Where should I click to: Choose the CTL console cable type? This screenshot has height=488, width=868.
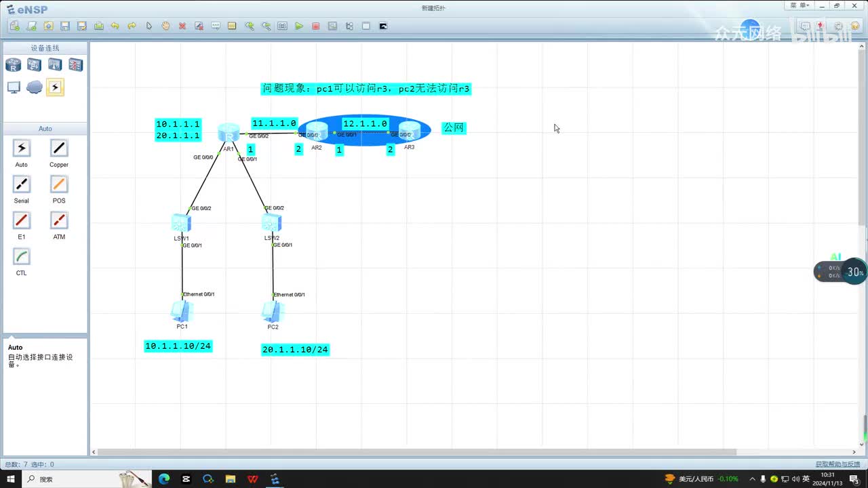(22, 257)
